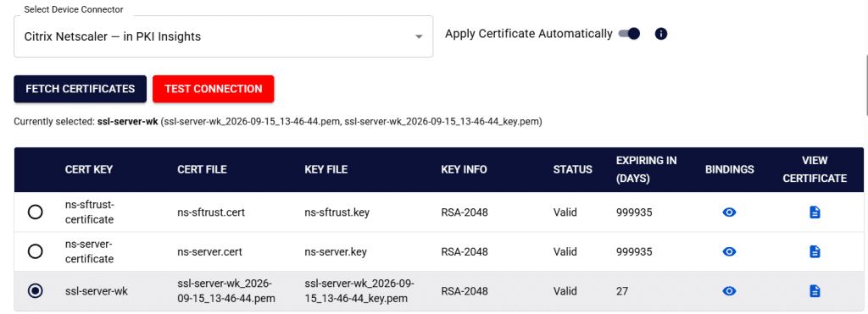
Task: View bindings for ns-server-certificate
Action: pos(729,251)
